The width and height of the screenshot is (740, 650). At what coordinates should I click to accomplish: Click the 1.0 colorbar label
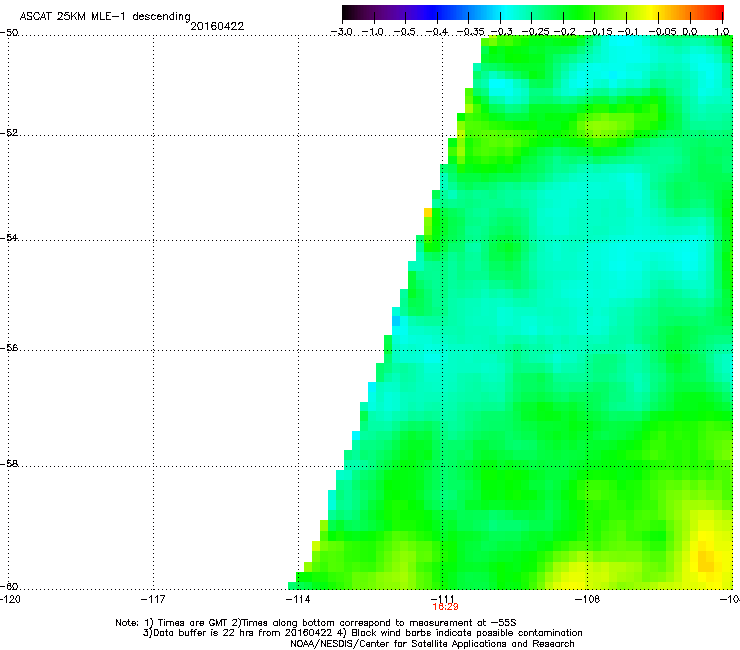tap(722, 32)
